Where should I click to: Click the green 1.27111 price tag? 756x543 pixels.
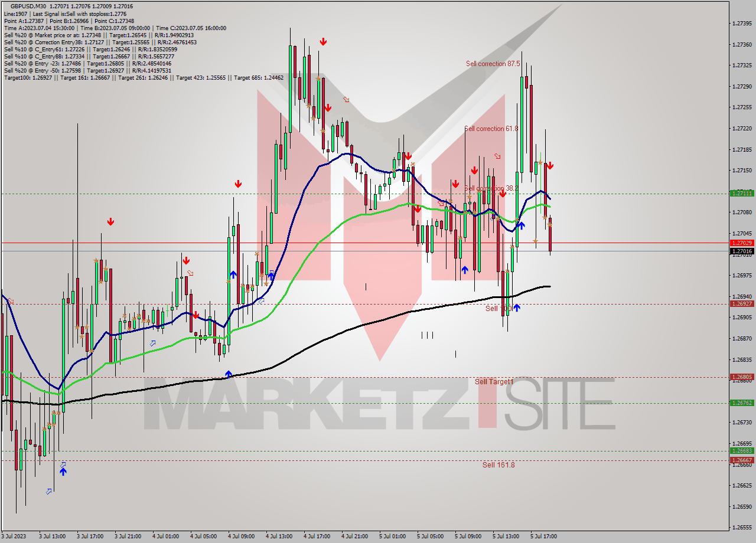[742, 193]
